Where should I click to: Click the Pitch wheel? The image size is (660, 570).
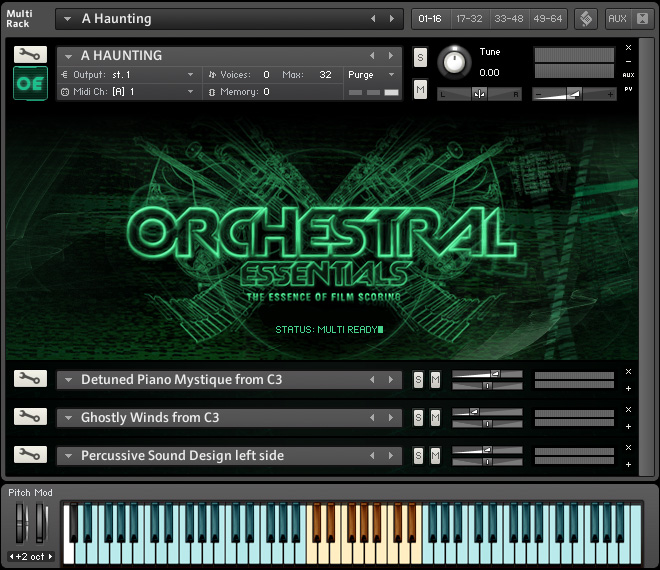21,523
